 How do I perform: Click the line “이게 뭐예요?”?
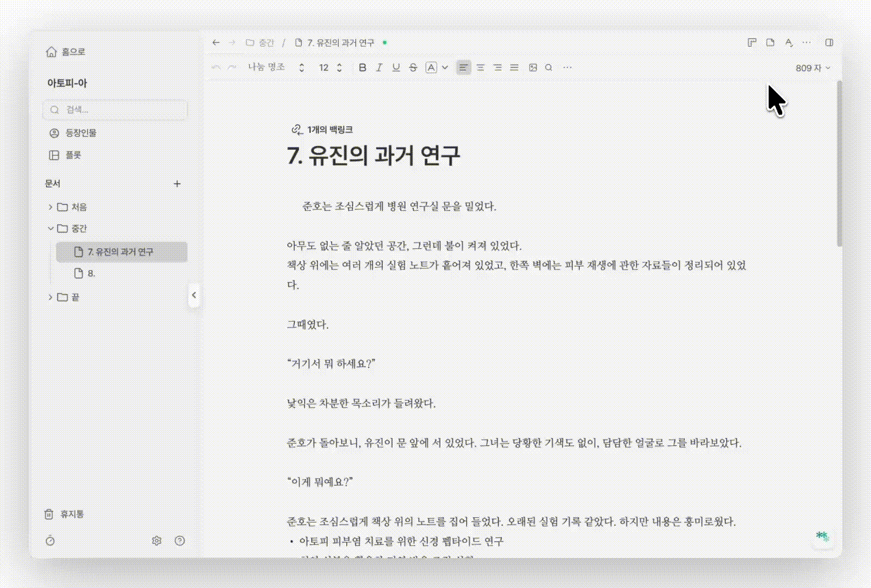[320, 482]
